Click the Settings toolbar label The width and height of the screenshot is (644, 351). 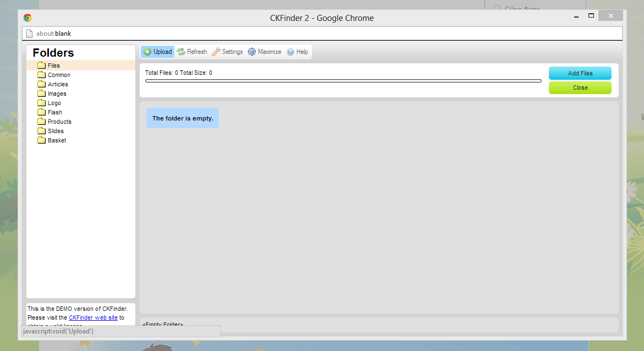tap(233, 52)
